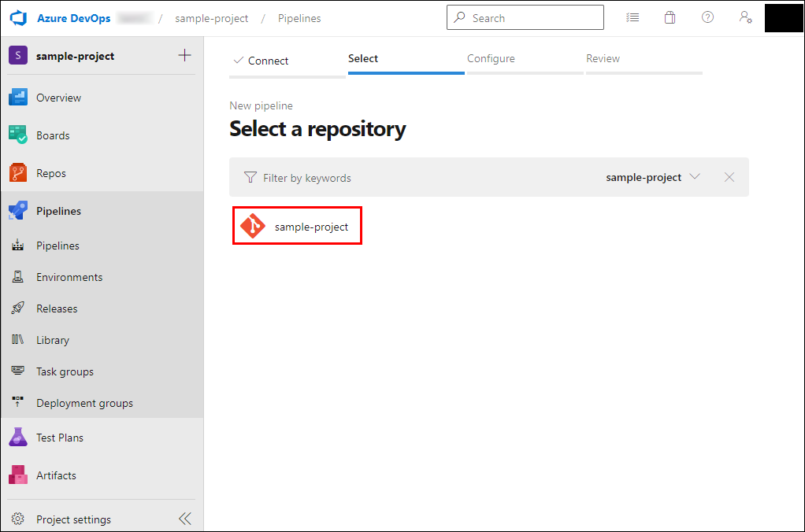Image resolution: width=805 pixels, height=532 pixels.
Task: Open Test Plans flask icon
Action: pyautogui.click(x=18, y=438)
